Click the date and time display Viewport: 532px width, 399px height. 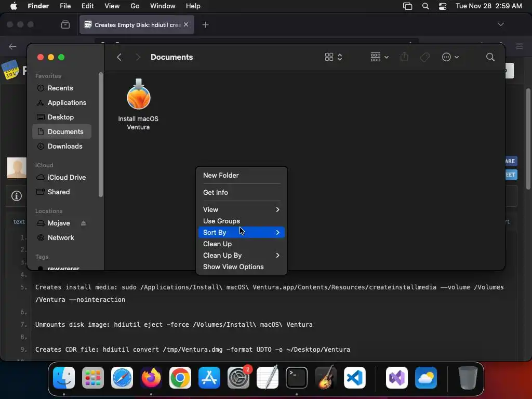(488, 6)
